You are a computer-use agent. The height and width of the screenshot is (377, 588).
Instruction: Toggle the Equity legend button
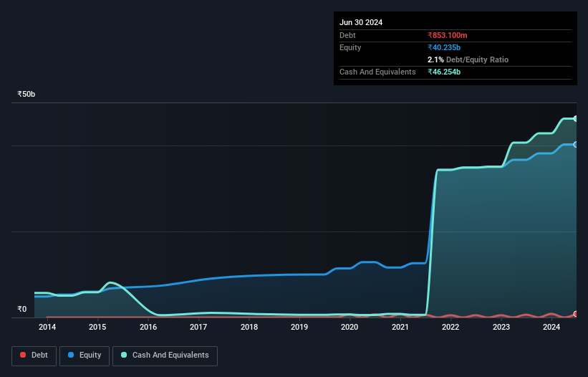85,355
